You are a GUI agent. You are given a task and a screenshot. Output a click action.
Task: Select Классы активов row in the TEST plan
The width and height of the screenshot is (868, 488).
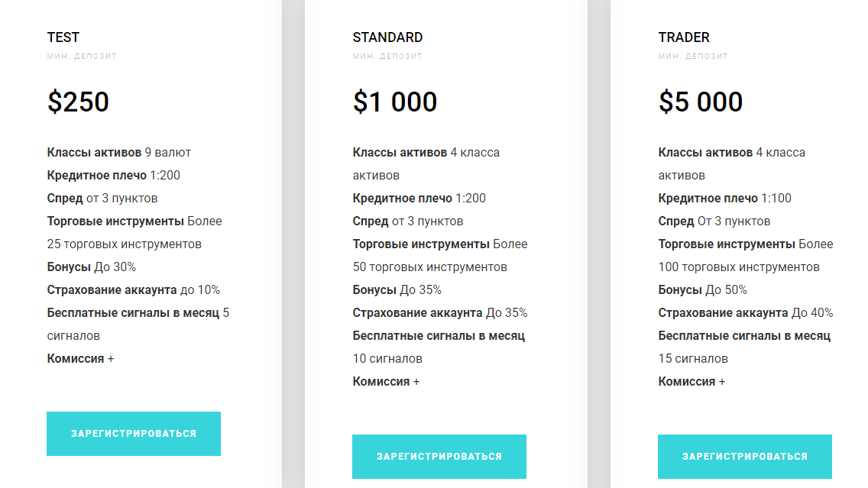[x=118, y=152]
